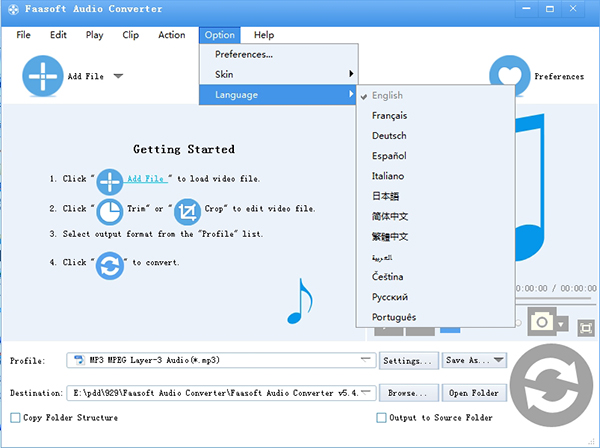
Task: Click the convert icon in step 4
Action: point(110,266)
